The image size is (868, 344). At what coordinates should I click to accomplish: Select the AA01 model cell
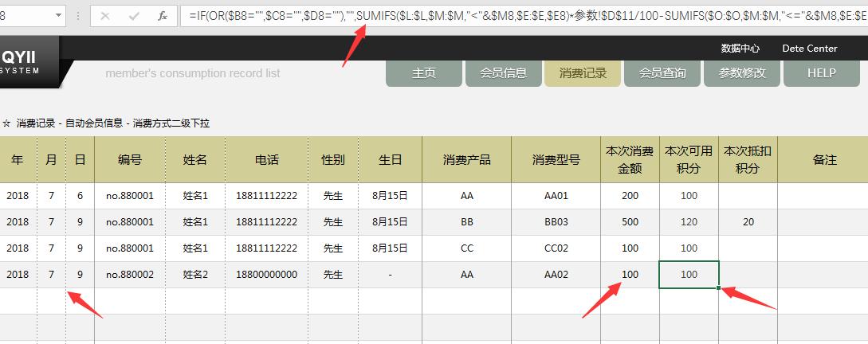click(556, 195)
